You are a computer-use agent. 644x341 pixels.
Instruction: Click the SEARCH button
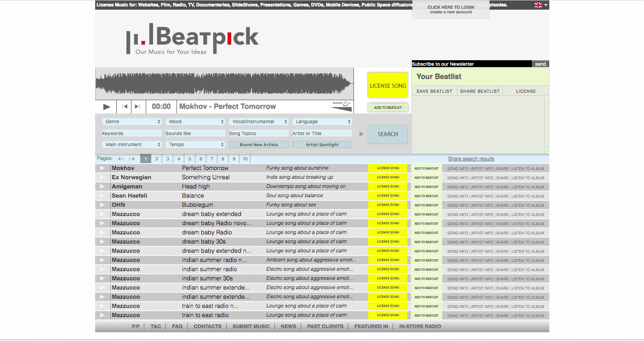(388, 134)
